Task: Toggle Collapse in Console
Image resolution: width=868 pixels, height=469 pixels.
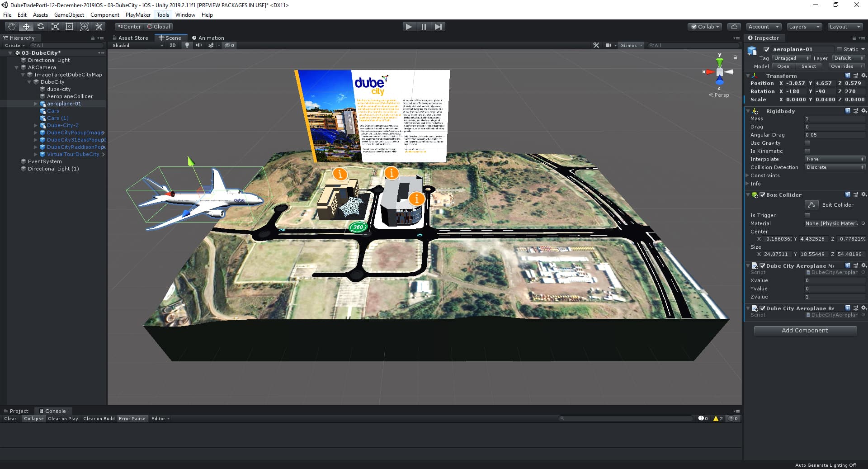Action: (x=34, y=418)
